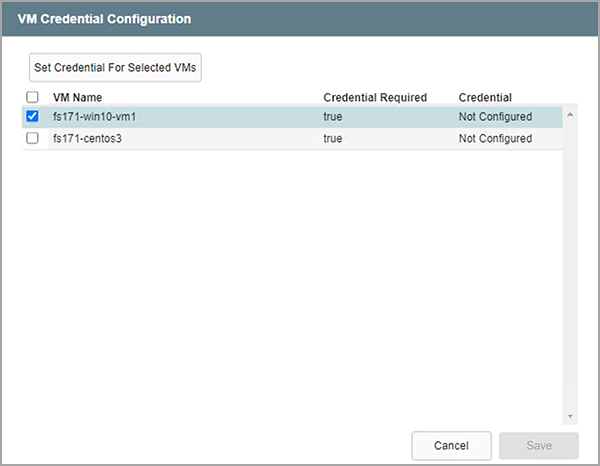Cancel the credential configuration dialog
Viewport: 600px width, 466px height.
point(451,445)
